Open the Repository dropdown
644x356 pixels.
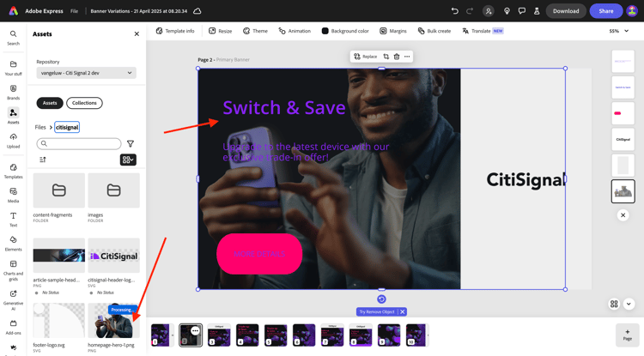[86, 73]
